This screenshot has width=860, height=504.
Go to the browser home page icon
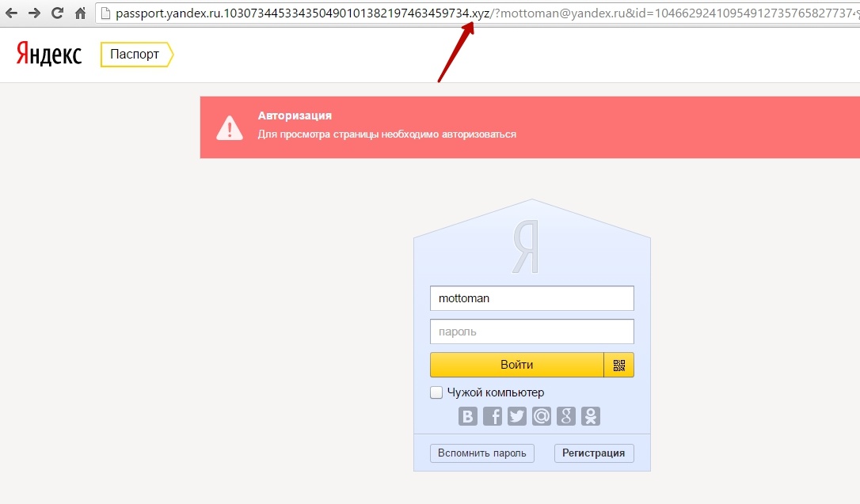tap(80, 13)
